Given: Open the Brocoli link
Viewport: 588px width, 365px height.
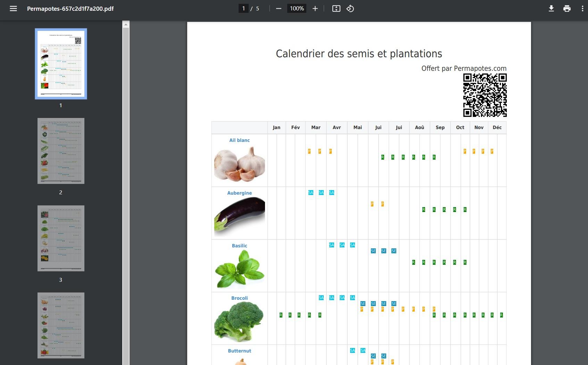Looking at the screenshot, I should [239, 298].
